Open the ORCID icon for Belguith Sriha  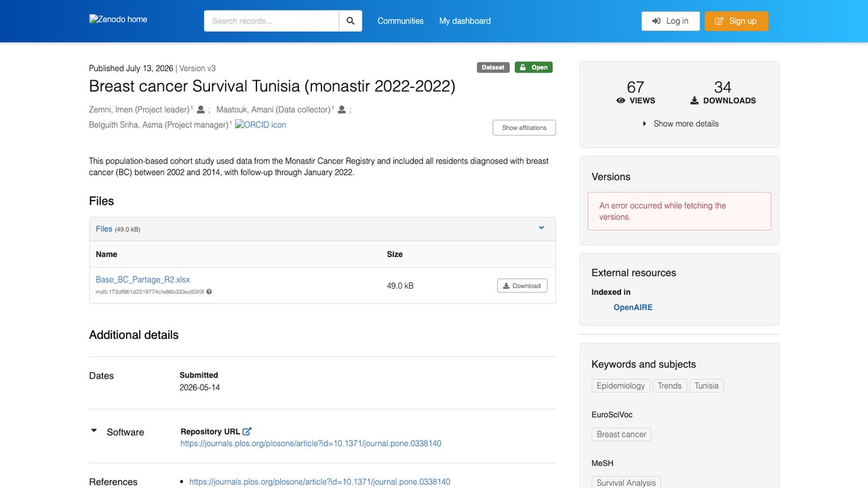point(260,125)
